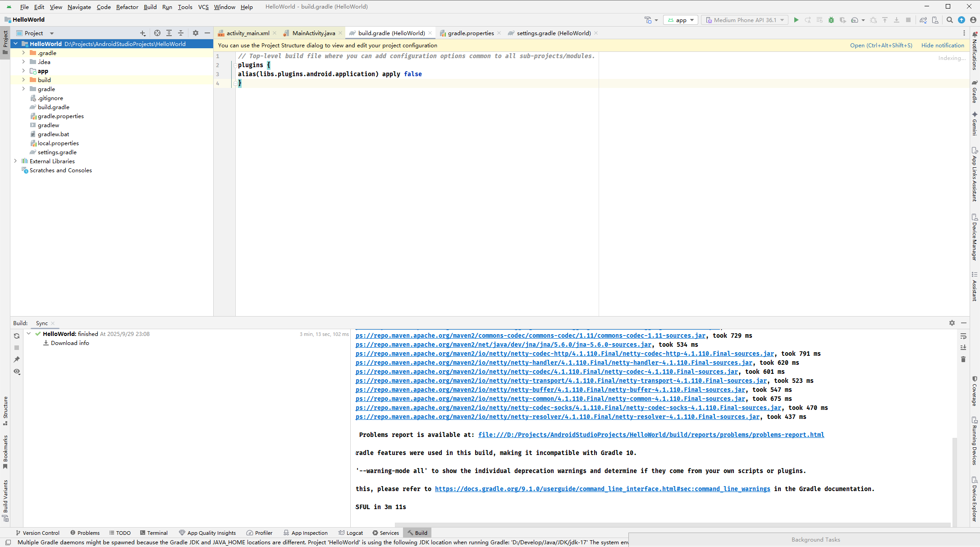Open the Logcat tool window
Viewport: 980px width, 547px height.
[351, 533]
